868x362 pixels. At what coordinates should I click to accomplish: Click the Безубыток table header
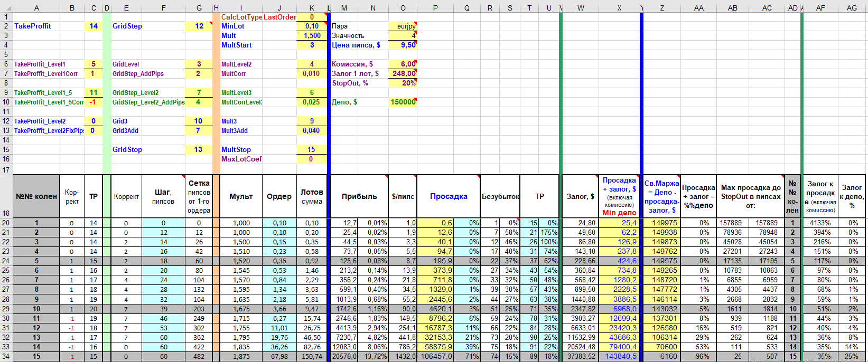[500, 196]
